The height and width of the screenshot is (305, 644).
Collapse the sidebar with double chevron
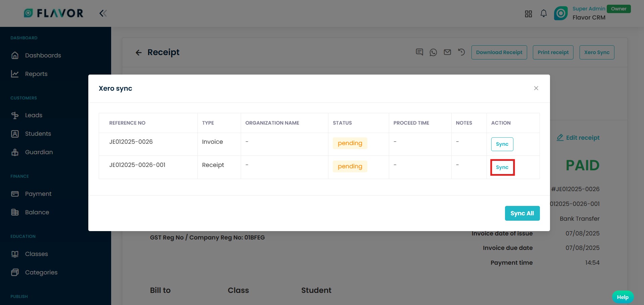[x=103, y=13]
